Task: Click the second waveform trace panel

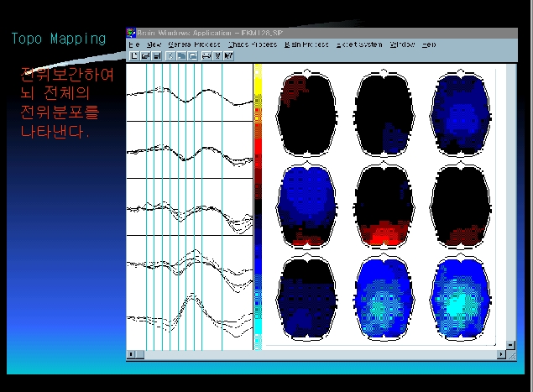Action: [190, 149]
